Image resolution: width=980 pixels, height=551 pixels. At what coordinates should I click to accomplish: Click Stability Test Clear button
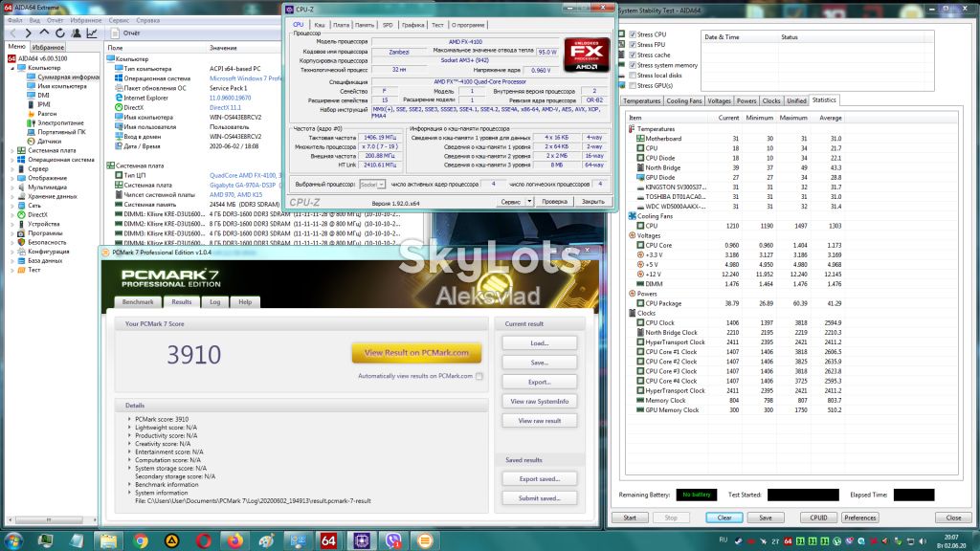click(x=724, y=518)
